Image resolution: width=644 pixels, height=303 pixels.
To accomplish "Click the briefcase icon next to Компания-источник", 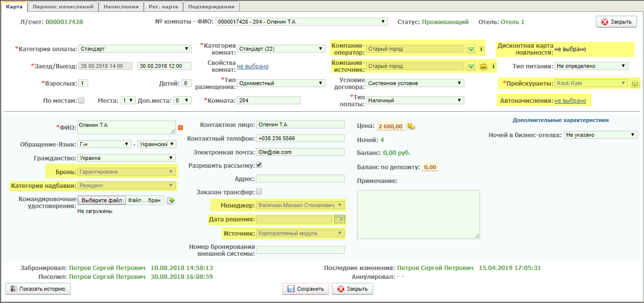I will (483, 66).
